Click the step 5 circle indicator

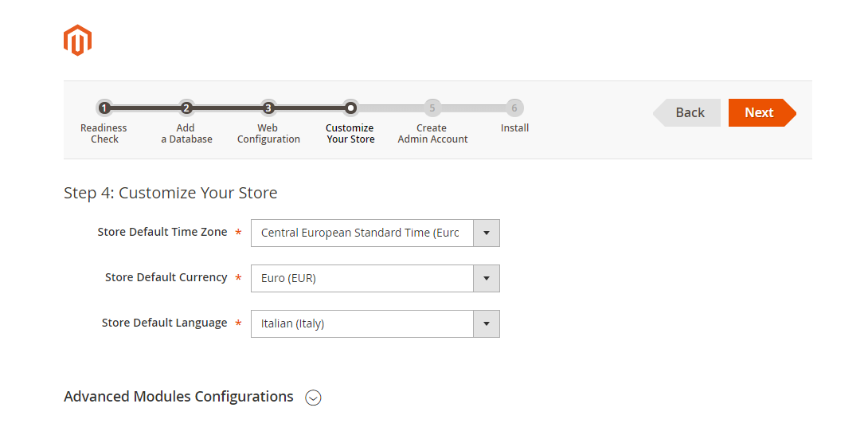(432, 108)
